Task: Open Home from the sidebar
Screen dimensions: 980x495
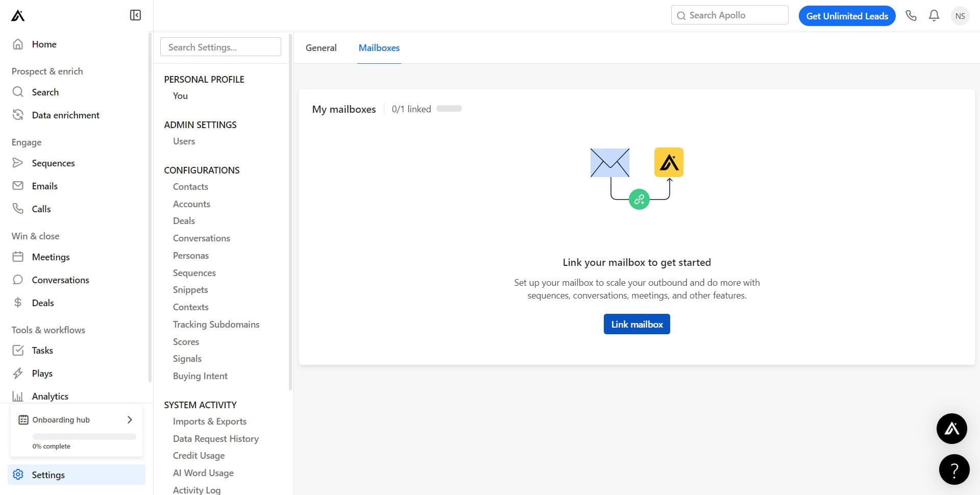Action: 44,44
